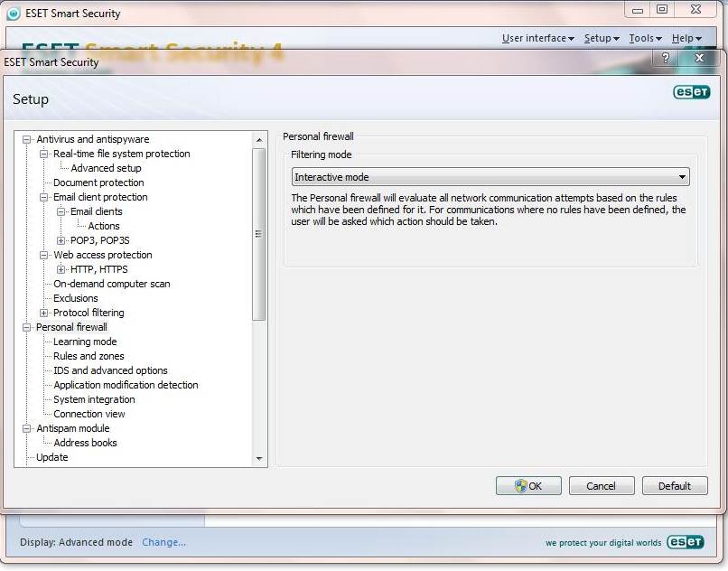Select Learning mode under Personal firewall
The height and width of the screenshot is (571, 728).
point(85,342)
